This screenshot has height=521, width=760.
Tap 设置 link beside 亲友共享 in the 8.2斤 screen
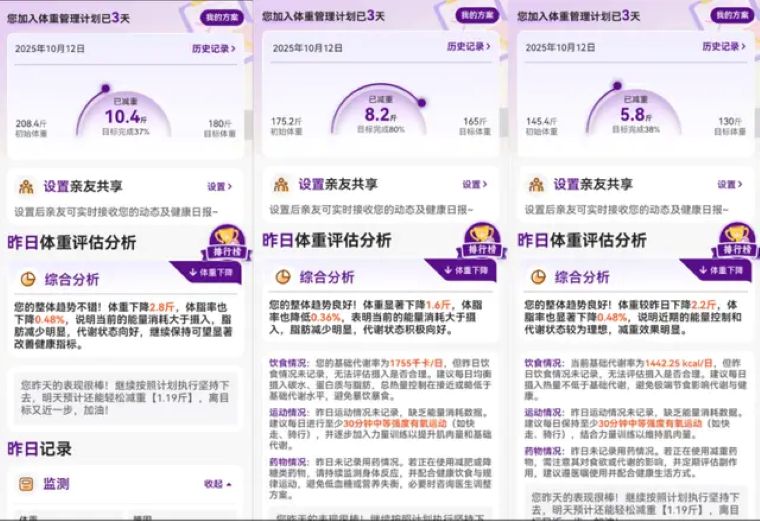point(474,185)
